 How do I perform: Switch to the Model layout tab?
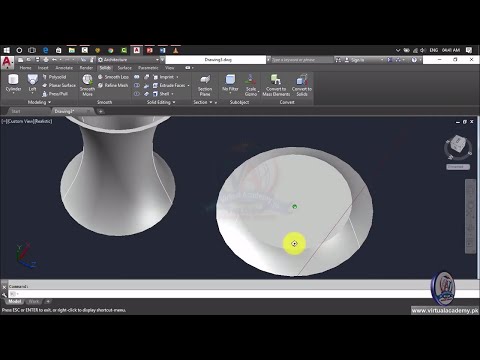point(15,302)
